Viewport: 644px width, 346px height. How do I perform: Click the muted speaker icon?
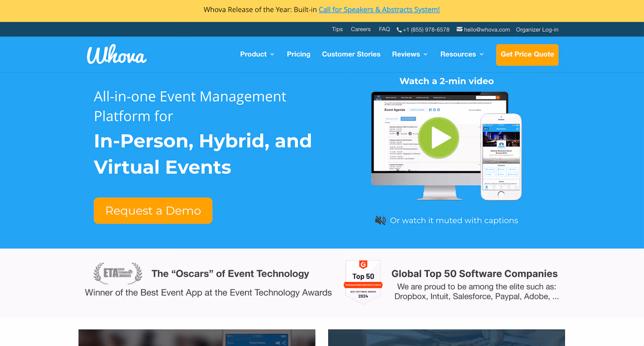[x=380, y=220]
